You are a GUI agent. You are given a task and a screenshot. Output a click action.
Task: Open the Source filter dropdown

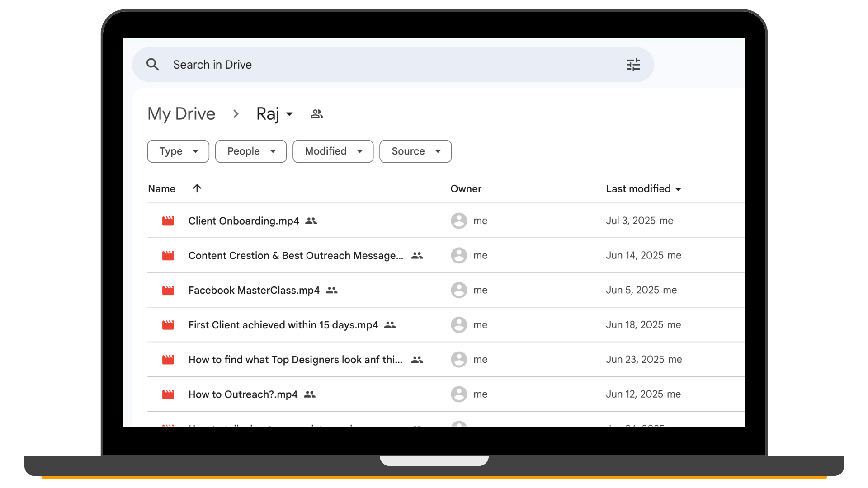(x=415, y=151)
